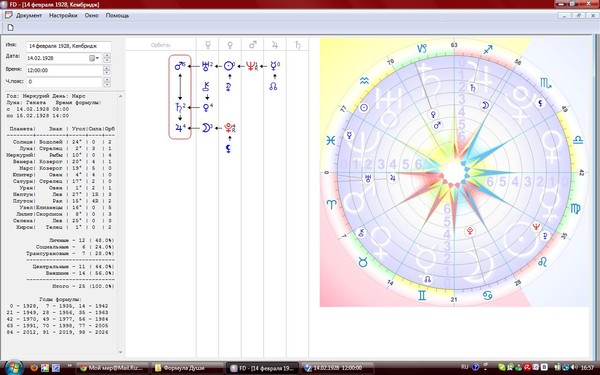Increase timezone with the up stepper

tap(107, 80)
